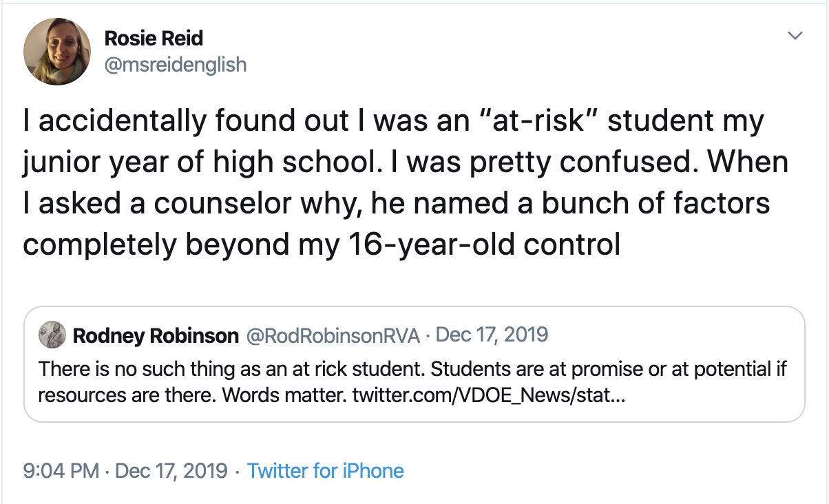Screen dimensions: 829x504
Task: Click the Rodney Robinson name in quote
Action: pos(155,335)
